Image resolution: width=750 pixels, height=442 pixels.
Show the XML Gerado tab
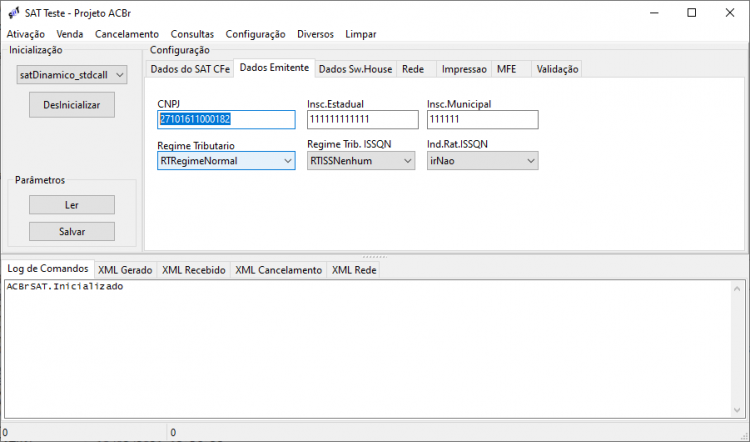[125, 270]
